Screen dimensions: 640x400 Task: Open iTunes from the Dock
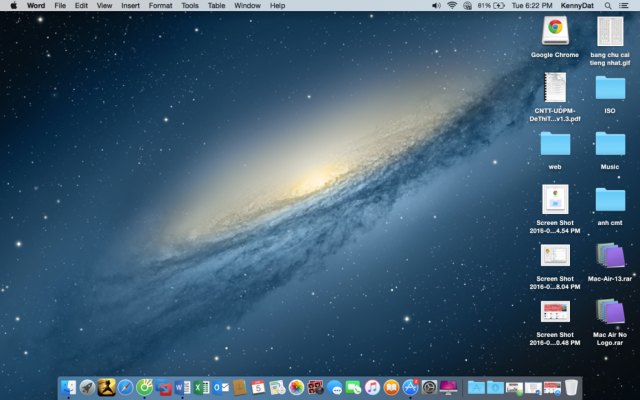(372, 387)
